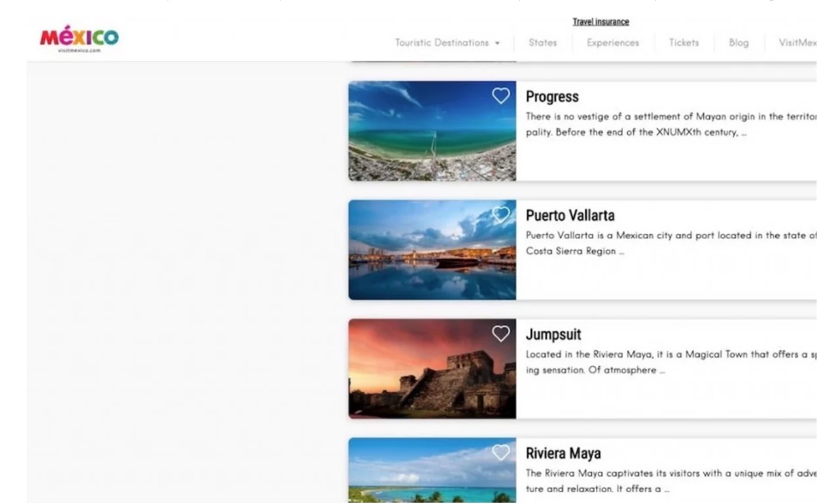The width and height of the screenshot is (828, 504).
Task: Open the Jumpsuit destination title
Action: (x=553, y=335)
